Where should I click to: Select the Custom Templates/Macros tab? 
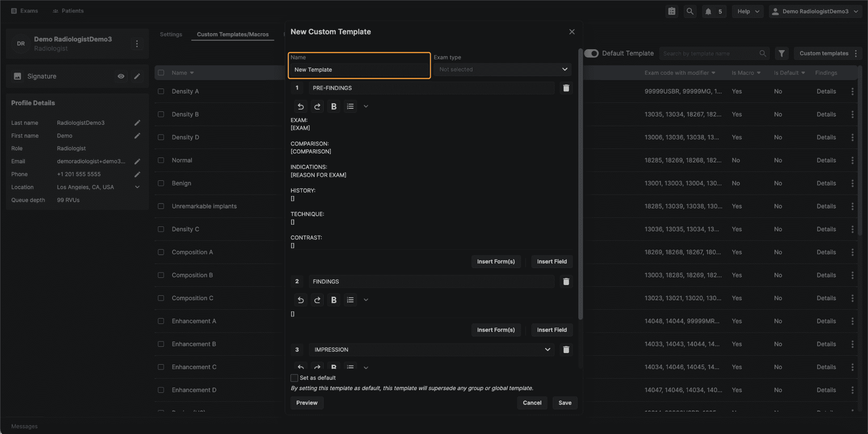coord(232,34)
